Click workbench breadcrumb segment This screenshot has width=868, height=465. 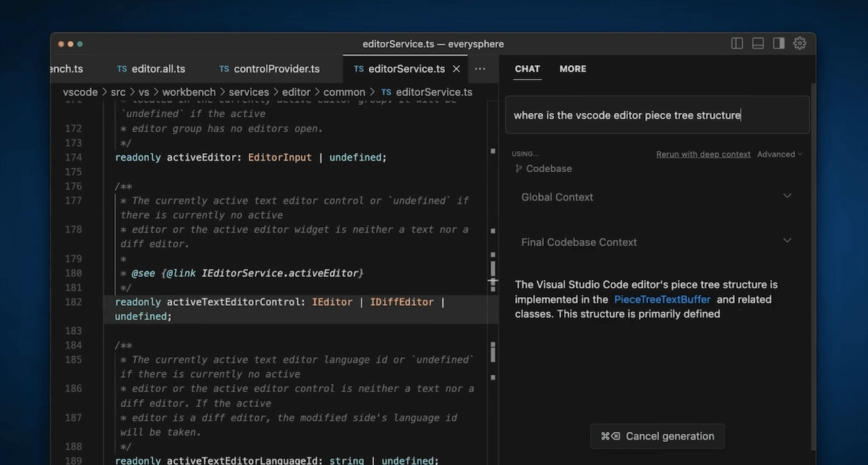pos(189,92)
